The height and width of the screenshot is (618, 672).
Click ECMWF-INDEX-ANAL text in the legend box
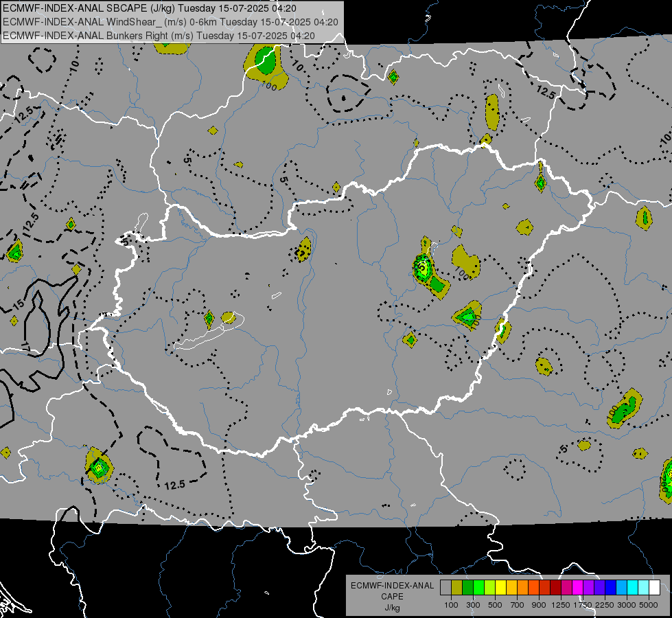[x=393, y=586]
